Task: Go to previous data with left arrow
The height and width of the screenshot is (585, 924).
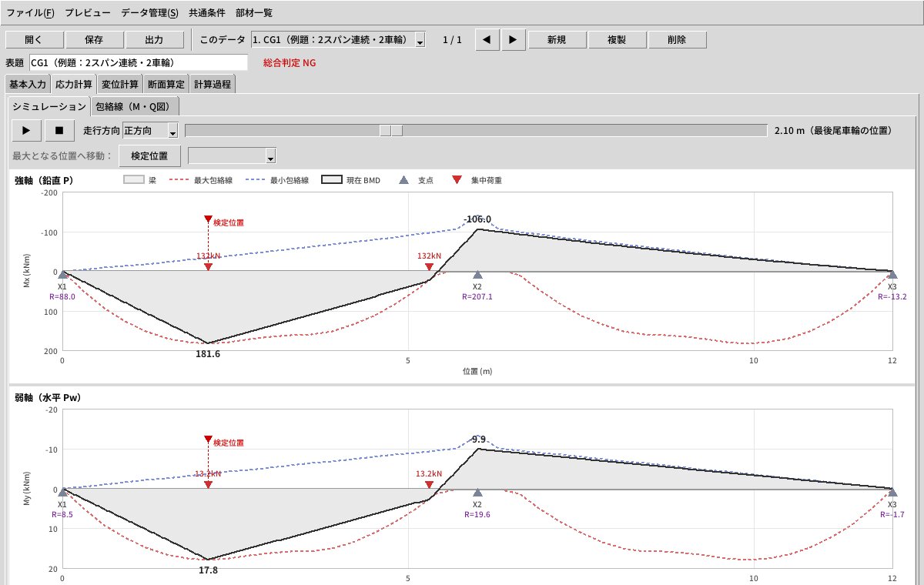Action: pyautogui.click(x=487, y=40)
